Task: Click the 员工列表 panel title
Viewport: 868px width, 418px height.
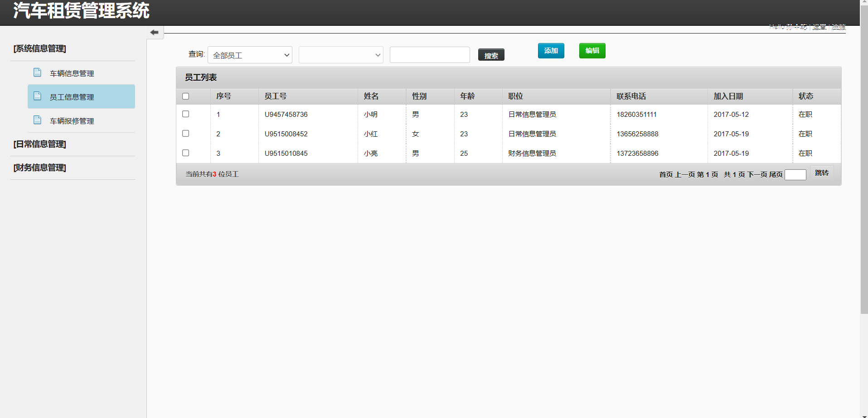Action: (201, 77)
